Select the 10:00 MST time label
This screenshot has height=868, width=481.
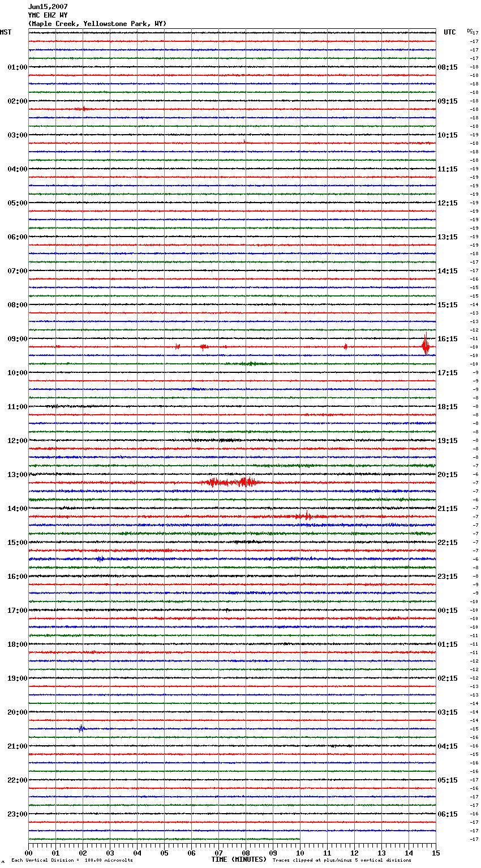point(18,373)
